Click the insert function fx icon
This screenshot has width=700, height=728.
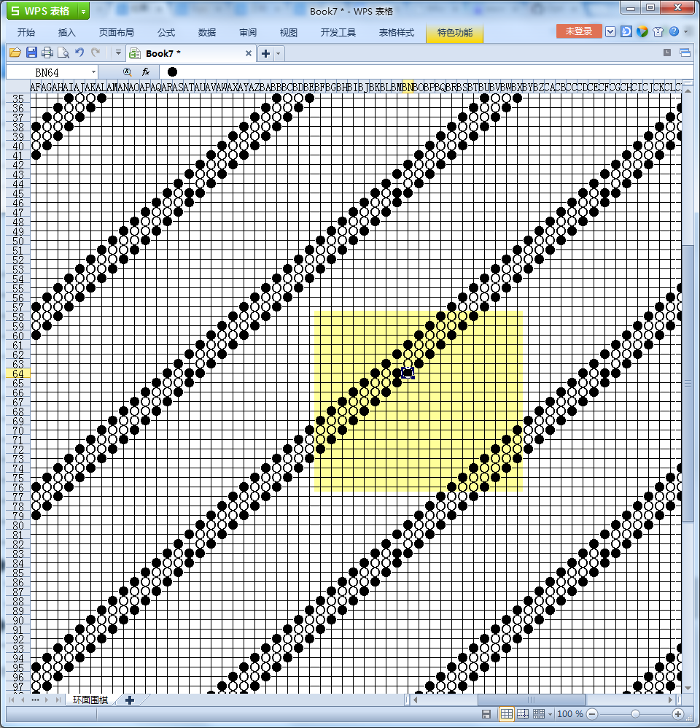pyautogui.click(x=146, y=71)
